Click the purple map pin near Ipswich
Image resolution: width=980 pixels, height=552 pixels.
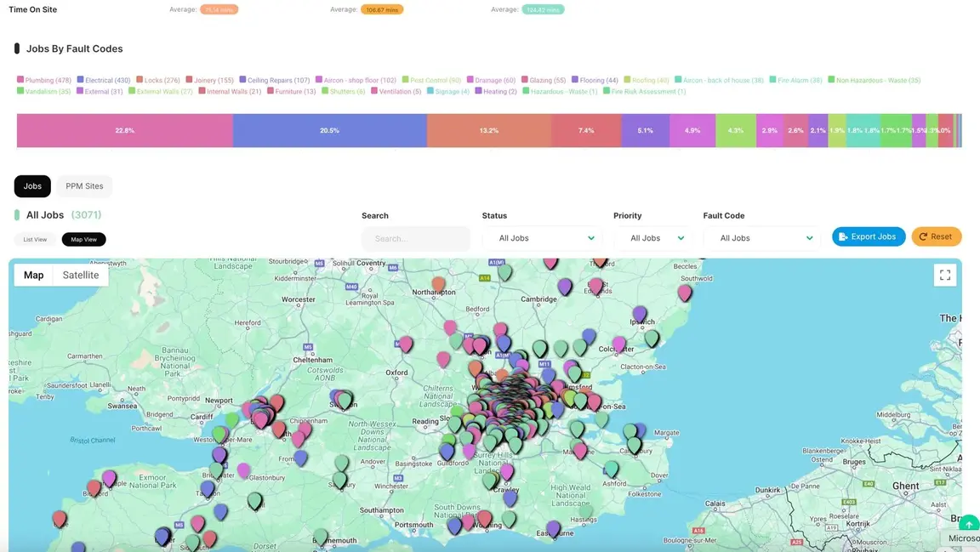pos(639,314)
